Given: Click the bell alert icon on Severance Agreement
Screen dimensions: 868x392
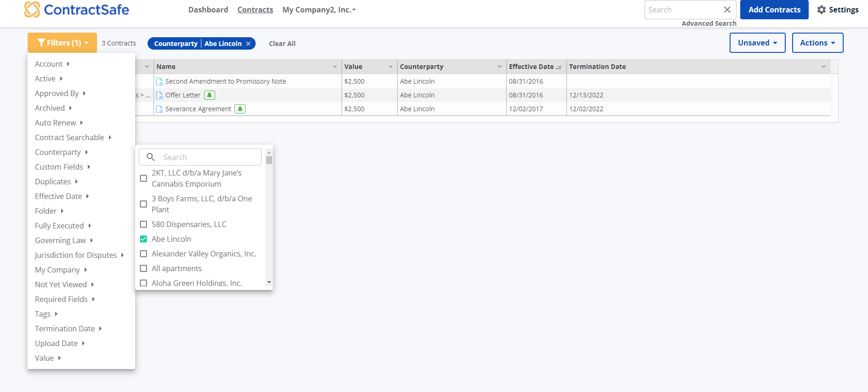Looking at the screenshot, I should (x=240, y=109).
